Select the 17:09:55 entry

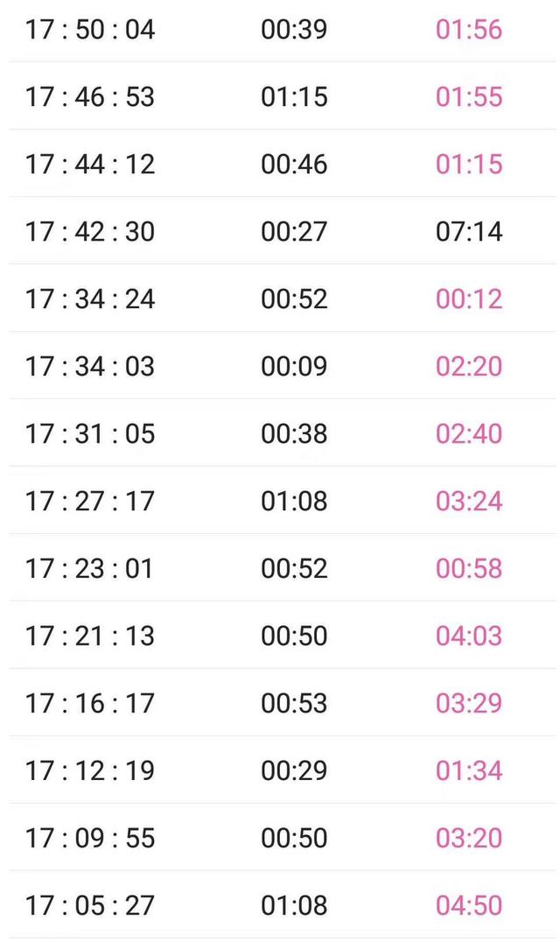[89, 838]
